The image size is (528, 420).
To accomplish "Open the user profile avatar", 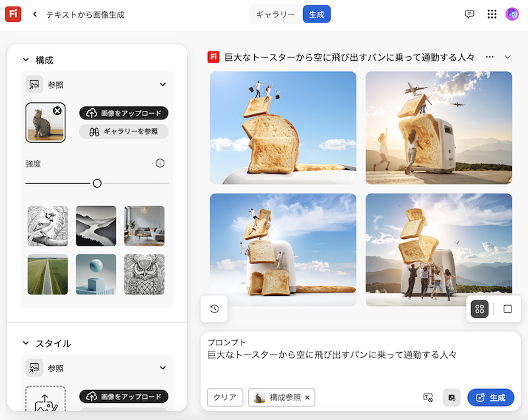I will coord(512,14).
